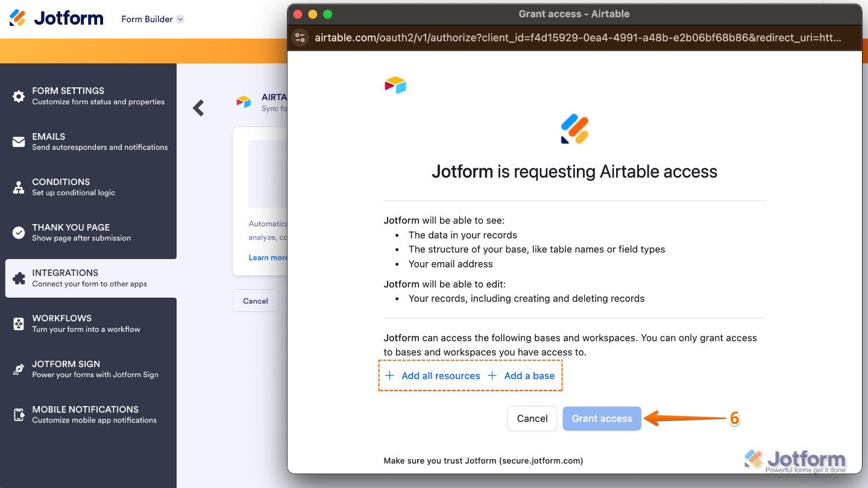Collapse the Airtable integration panel

[x=198, y=108]
